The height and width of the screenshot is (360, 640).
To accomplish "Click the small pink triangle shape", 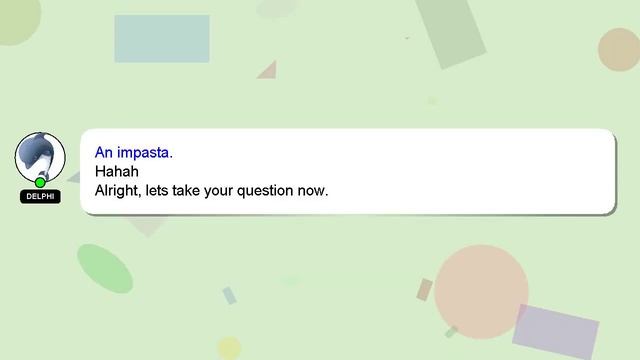I will tap(269, 71).
